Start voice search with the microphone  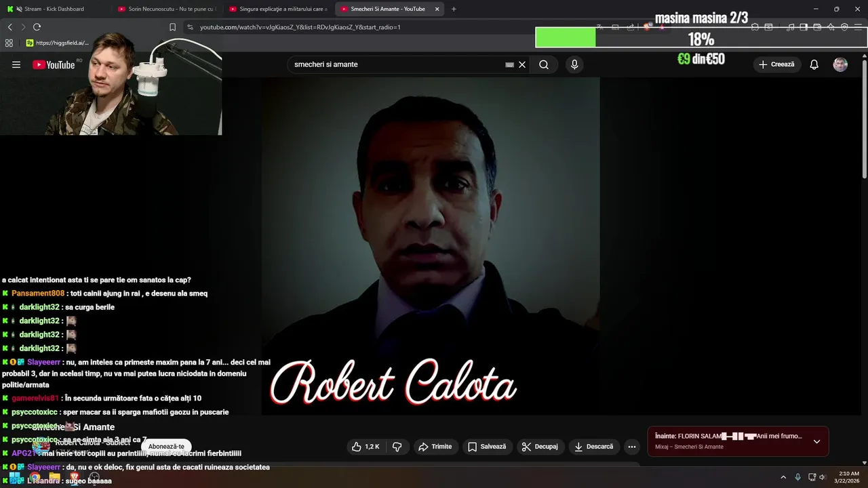pyautogui.click(x=574, y=64)
